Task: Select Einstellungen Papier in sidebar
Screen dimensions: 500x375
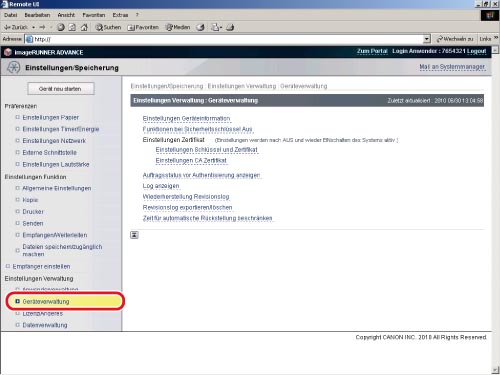Action: click(x=51, y=117)
